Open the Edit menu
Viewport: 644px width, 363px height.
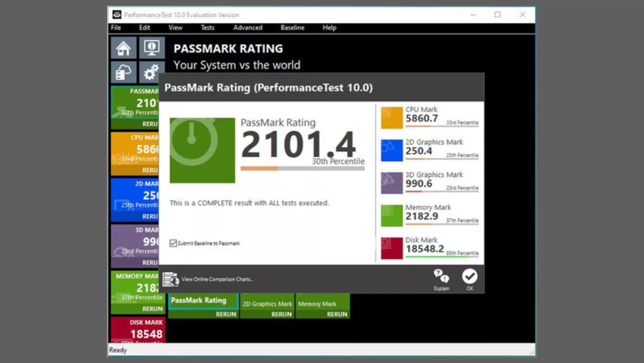coord(145,28)
